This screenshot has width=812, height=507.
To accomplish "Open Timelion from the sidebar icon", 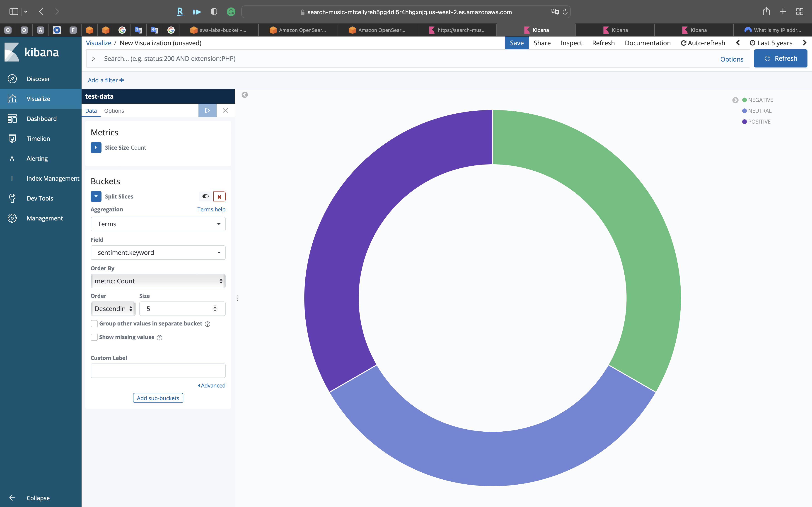I will point(12,139).
